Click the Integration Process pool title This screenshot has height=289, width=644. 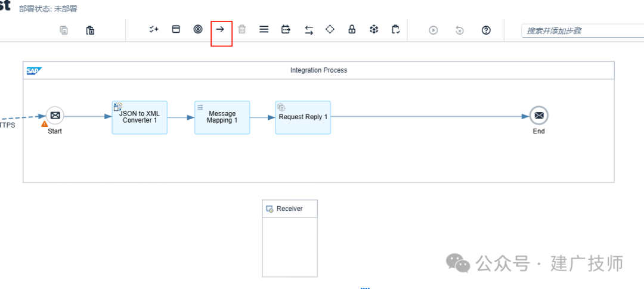(x=318, y=70)
